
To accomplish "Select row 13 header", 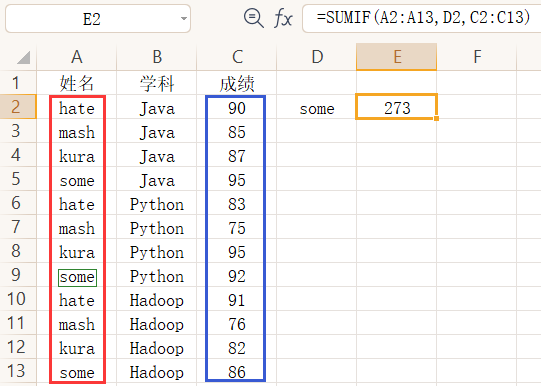I will [x=18, y=371].
